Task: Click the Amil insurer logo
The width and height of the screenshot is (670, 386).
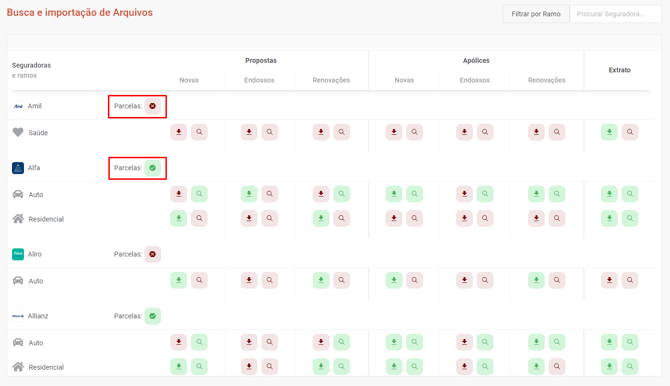Action: (x=18, y=106)
